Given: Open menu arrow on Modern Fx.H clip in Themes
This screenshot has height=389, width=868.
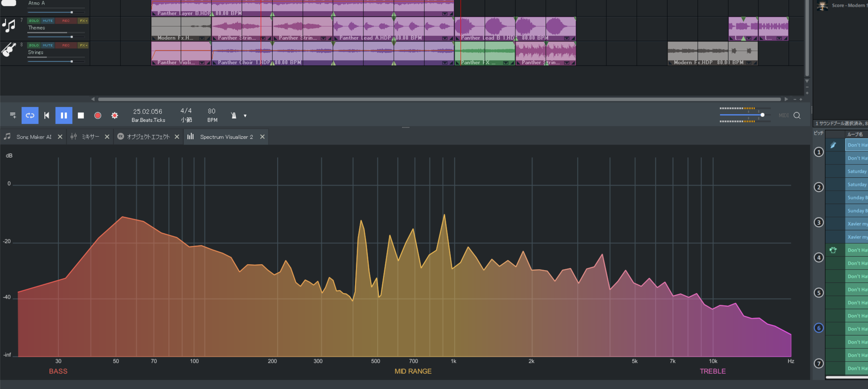Looking at the screenshot, I should click(201, 38).
